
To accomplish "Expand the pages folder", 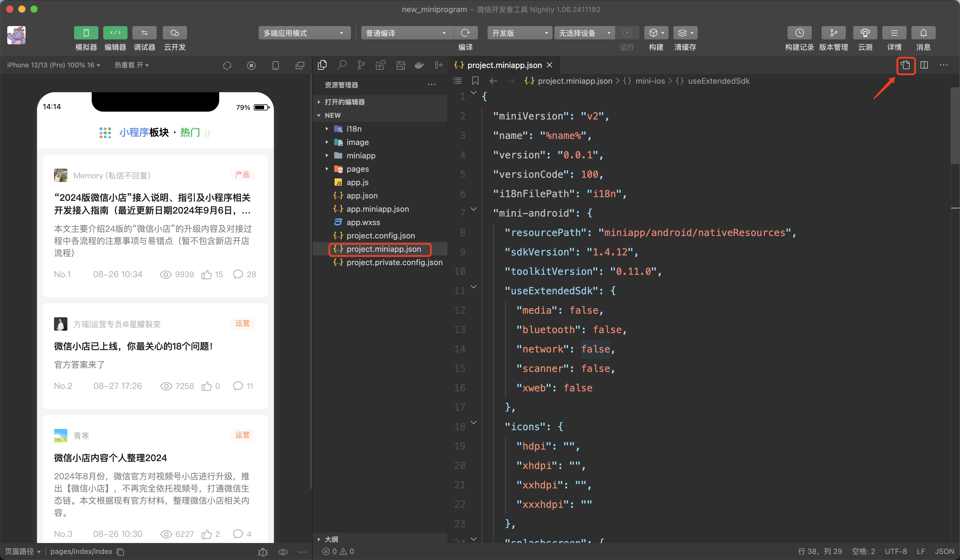I will click(x=380, y=169).
